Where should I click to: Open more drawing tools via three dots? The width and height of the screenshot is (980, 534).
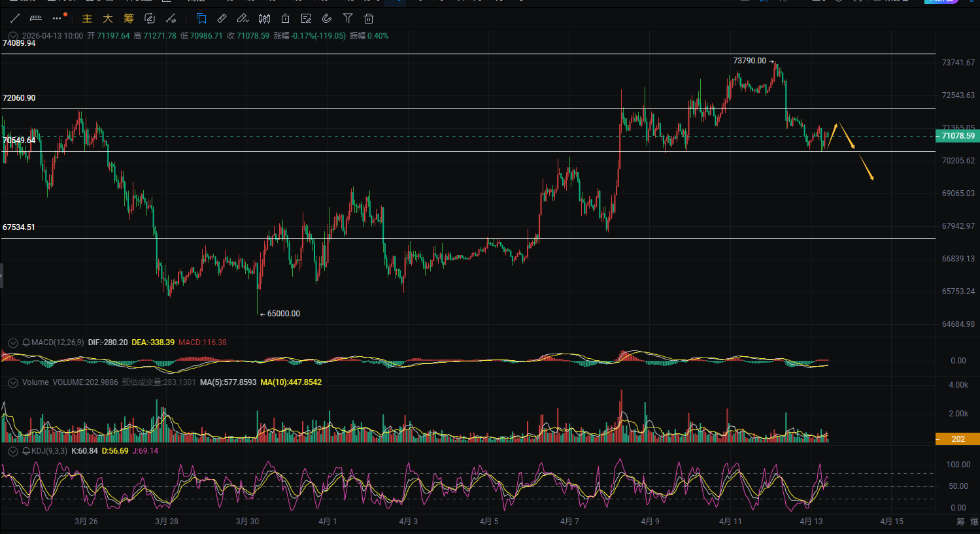pos(58,18)
